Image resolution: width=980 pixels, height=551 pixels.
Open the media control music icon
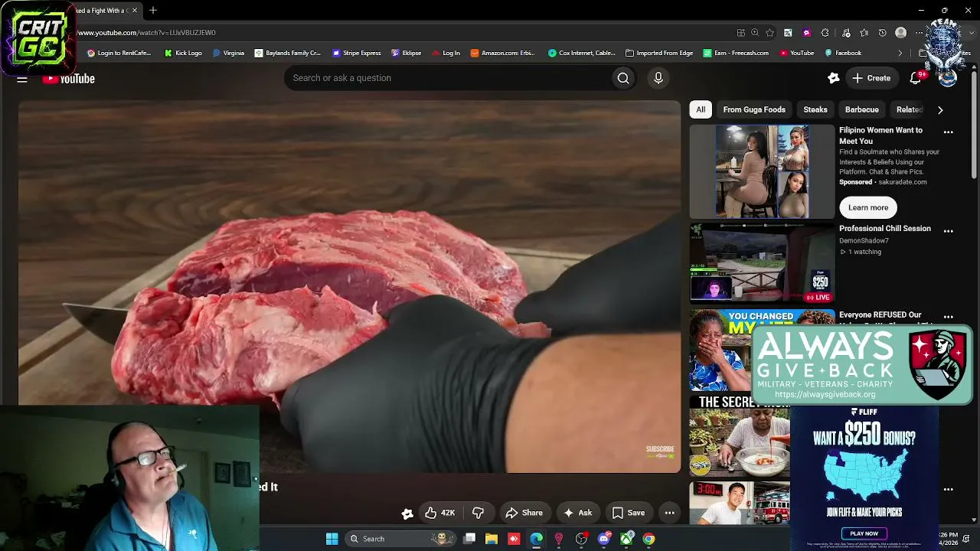click(x=846, y=33)
